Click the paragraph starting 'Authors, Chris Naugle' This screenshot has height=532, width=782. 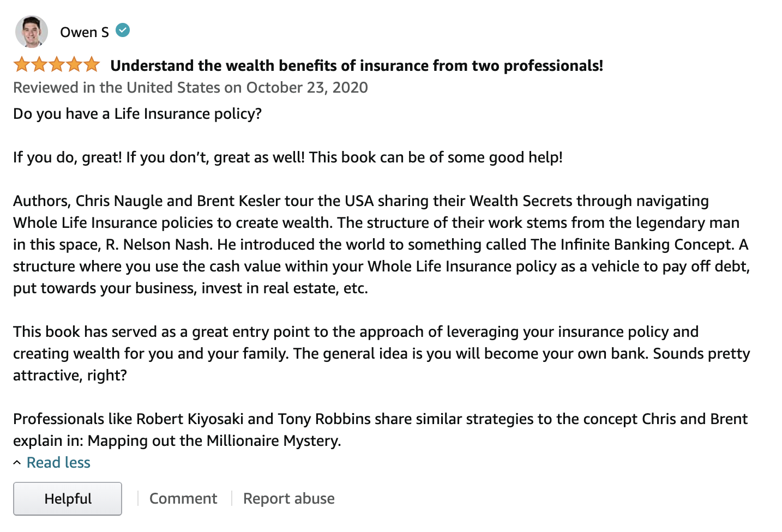(x=382, y=244)
